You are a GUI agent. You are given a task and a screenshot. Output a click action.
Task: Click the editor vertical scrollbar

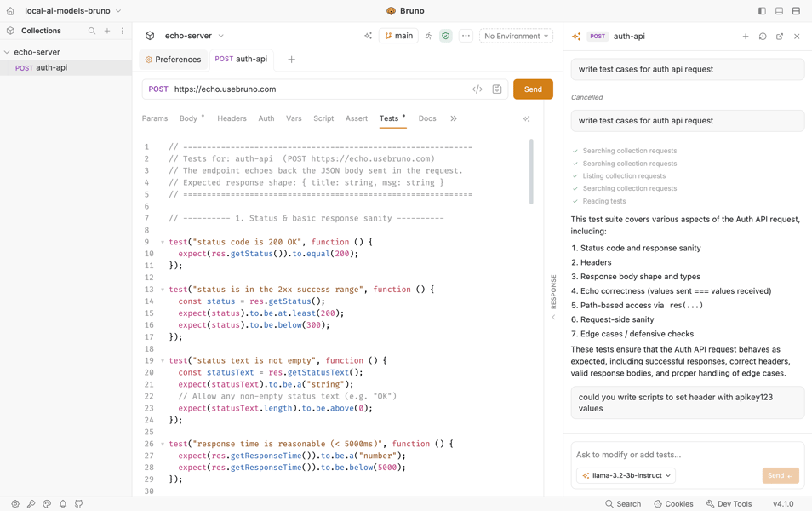pyautogui.click(x=531, y=171)
